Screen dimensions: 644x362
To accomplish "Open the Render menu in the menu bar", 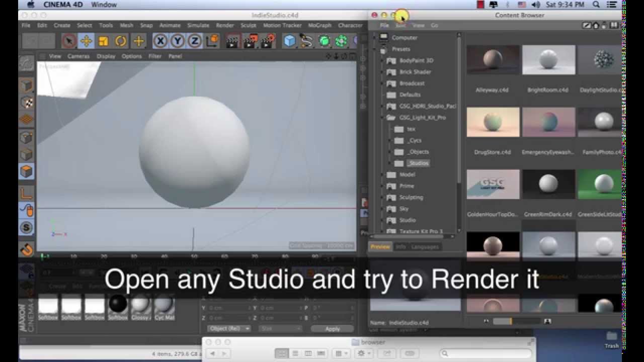I will [x=225, y=25].
